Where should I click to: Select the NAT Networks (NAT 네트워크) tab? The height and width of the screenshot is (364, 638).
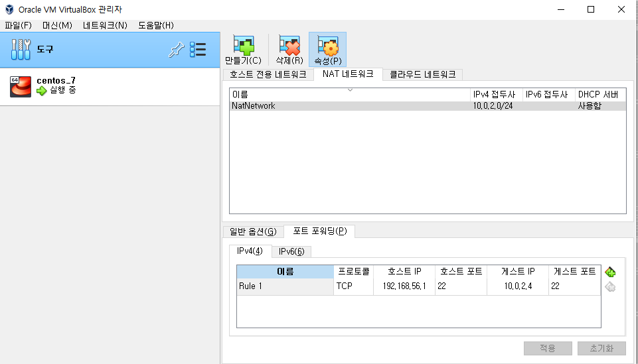click(x=348, y=74)
